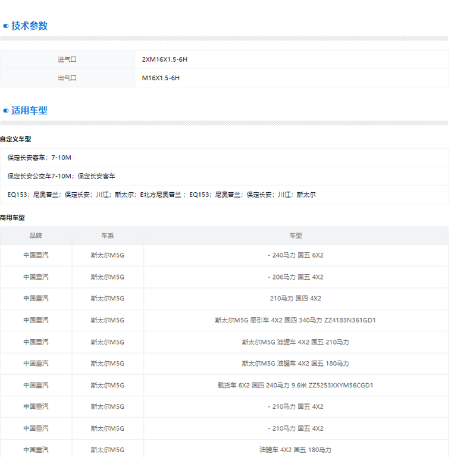476x476 pixels.
Task: Select the 自定义车型 subheading
Action: [x=15, y=139]
